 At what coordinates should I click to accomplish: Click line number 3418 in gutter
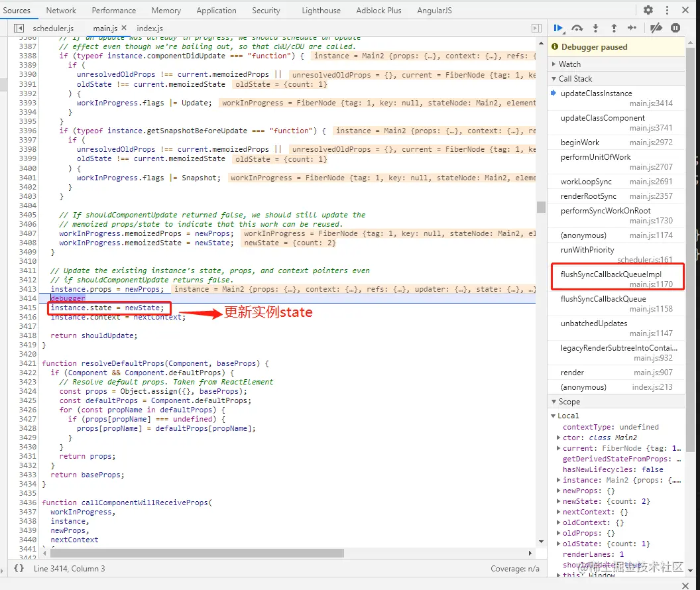(28, 335)
